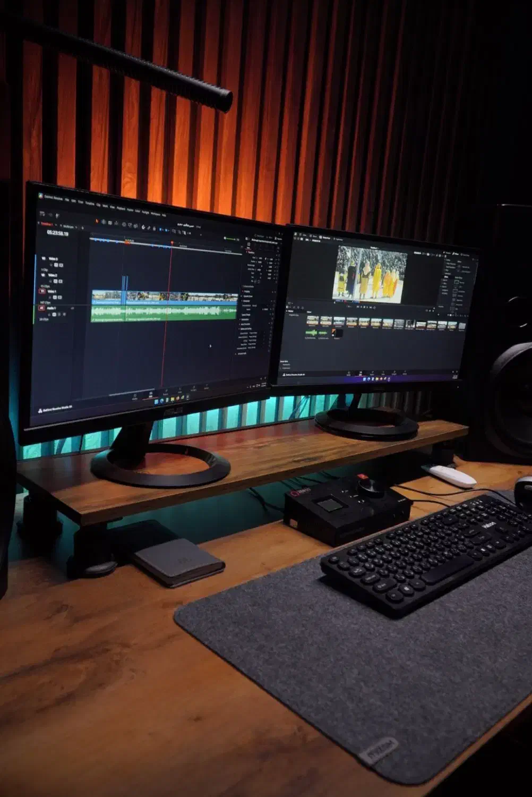Select the first video thumbnail in media pool
532x797 pixels.
pyautogui.click(x=313, y=320)
